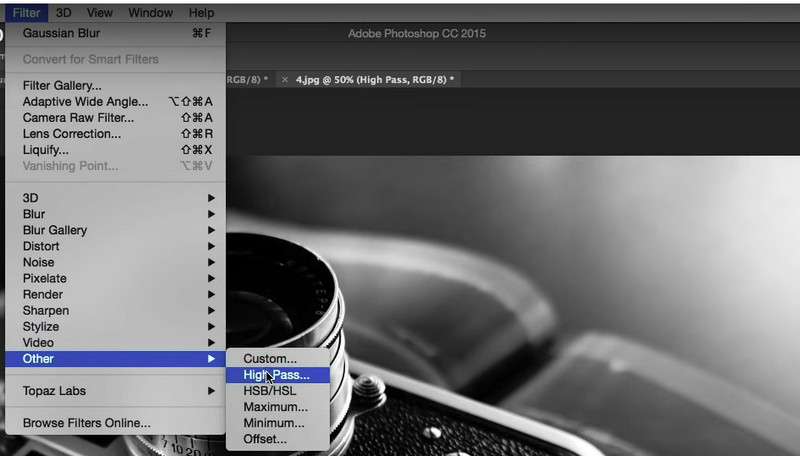Launch the Liquify filter
Image resolution: width=800 pixels, height=456 pixels.
[115, 149]
